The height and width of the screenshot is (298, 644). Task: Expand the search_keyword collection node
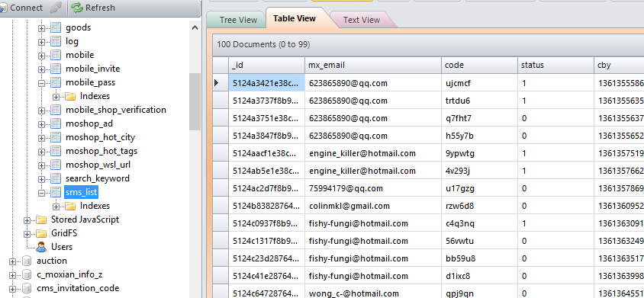tap(41, 178)
